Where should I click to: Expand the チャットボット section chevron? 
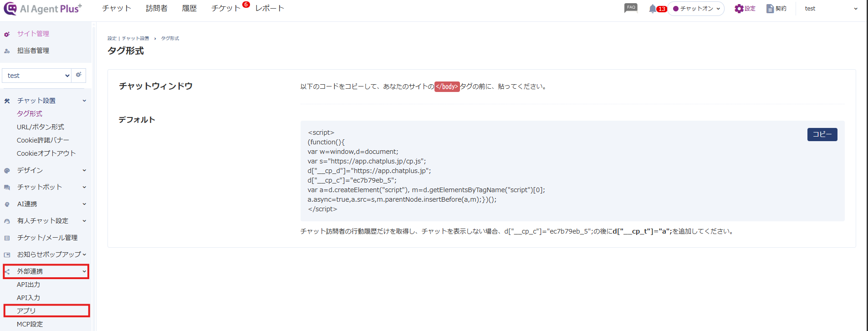pyautogui.click(x=84, y=188)
